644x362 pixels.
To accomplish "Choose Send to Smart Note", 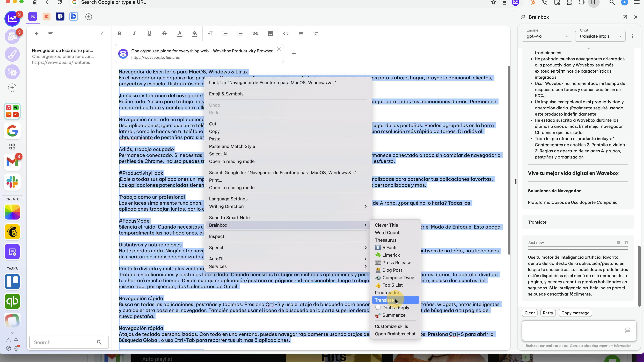I will pyautogui.click(x=288, y=218).
